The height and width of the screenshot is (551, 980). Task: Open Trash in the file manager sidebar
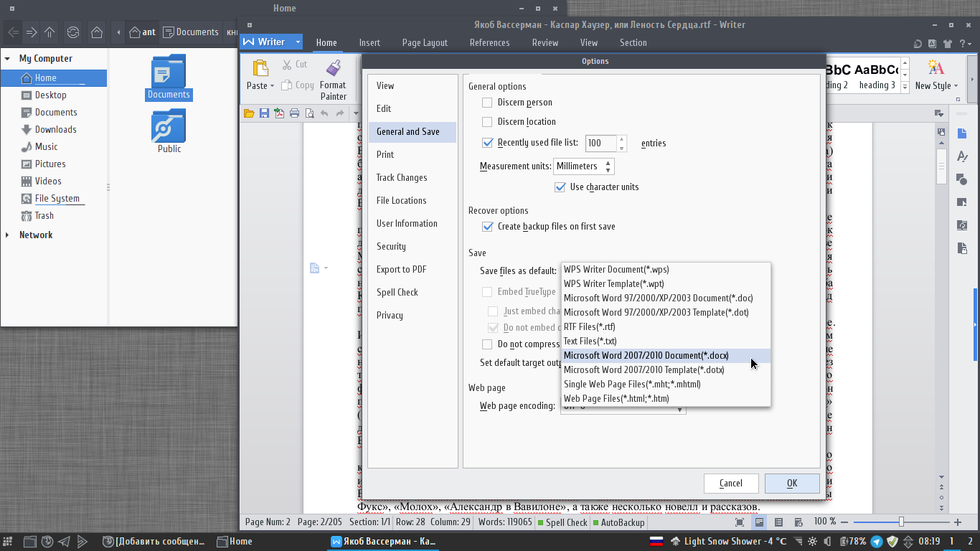44,216
